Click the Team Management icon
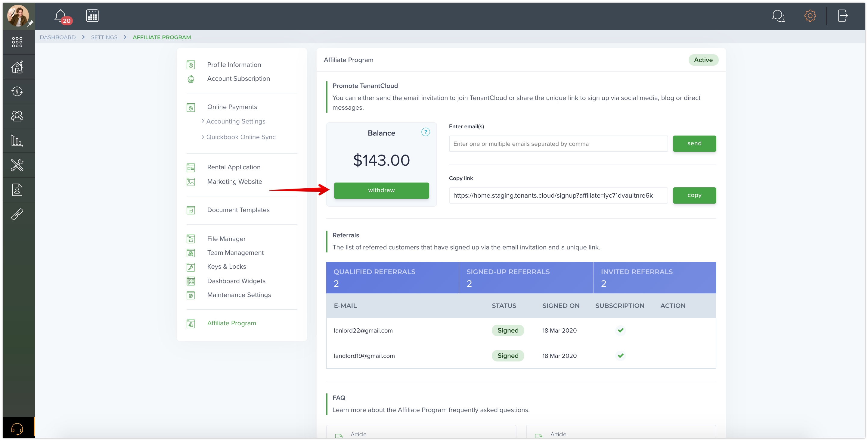Image resolution: width=868 pixels, height=441 pixels. pos(191,253)
